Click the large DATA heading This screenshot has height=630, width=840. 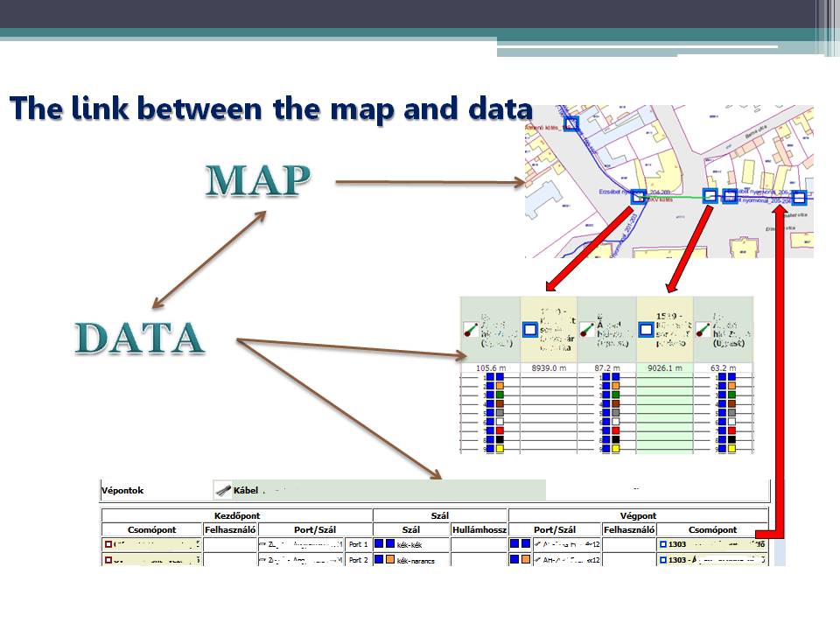click(x=140, y=338)
